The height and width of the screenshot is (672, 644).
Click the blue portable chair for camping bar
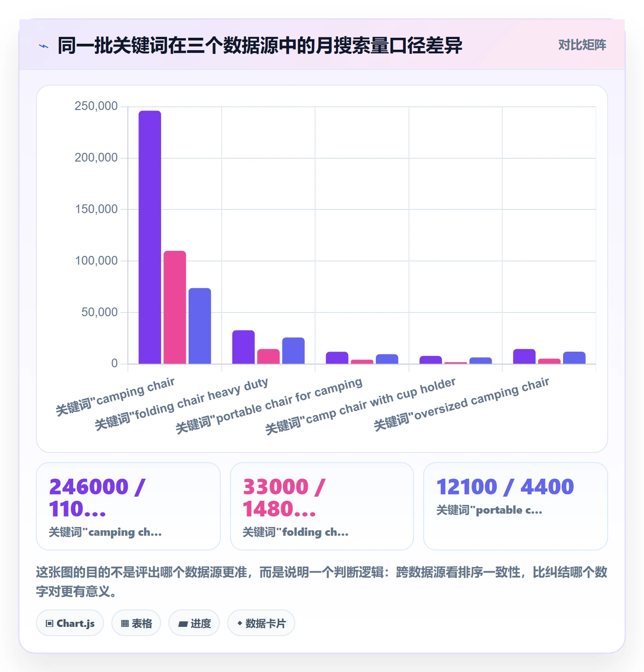pyautogui.click(x=387, y=359)
